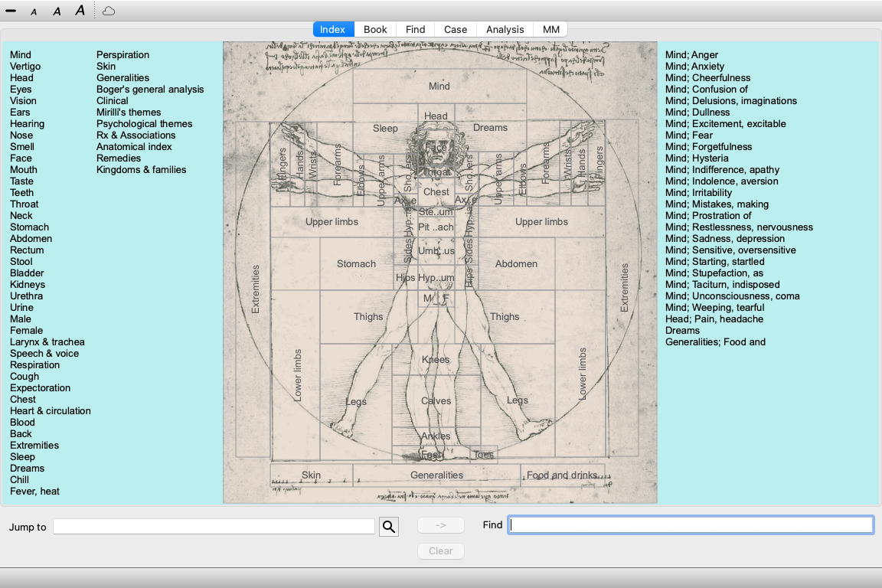Open the Analysis tab
This screenshot has height=588, width=882.
point(505,29)
